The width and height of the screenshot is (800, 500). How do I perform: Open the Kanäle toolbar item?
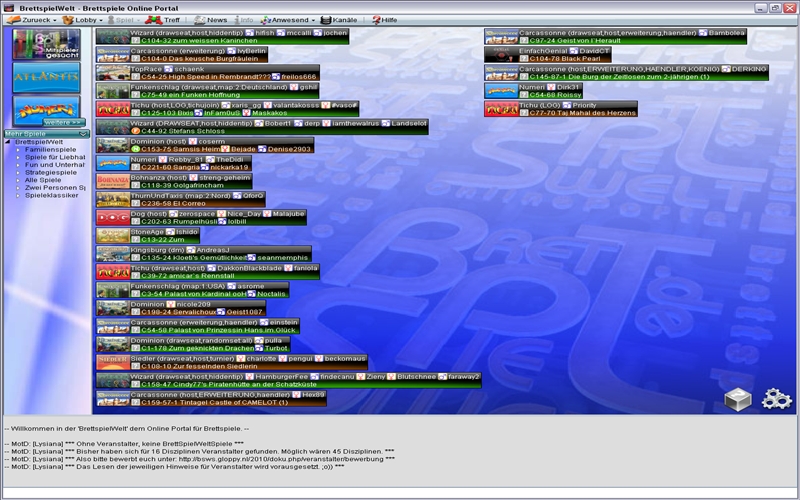(x=339, y=20)
